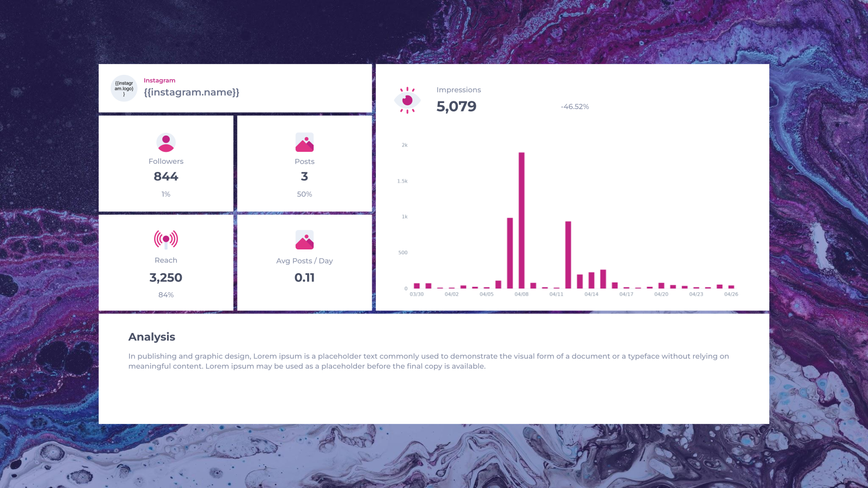Click the 500 y-axis label
Screen dimensions: 868x488
pyautogui.click(x=403, y=253)
